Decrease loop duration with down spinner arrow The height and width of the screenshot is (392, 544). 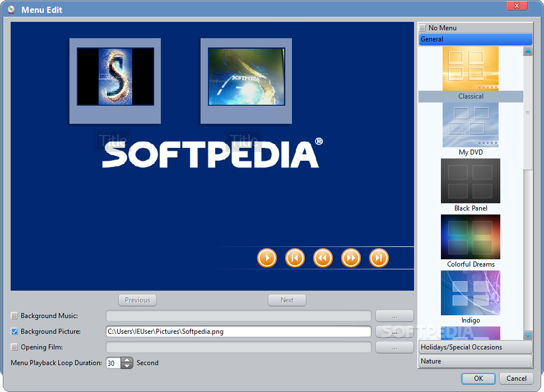(127, 366)
